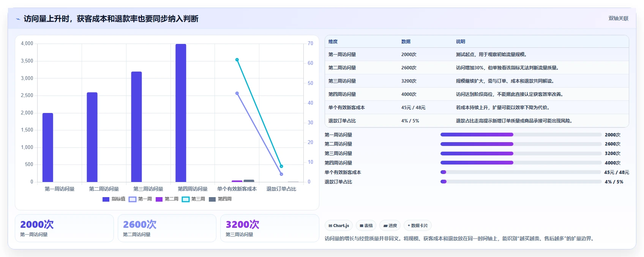This screenshot has width=644, height=257.
Task: Click the 第一周访问量 progress bar
Action: 521,135
